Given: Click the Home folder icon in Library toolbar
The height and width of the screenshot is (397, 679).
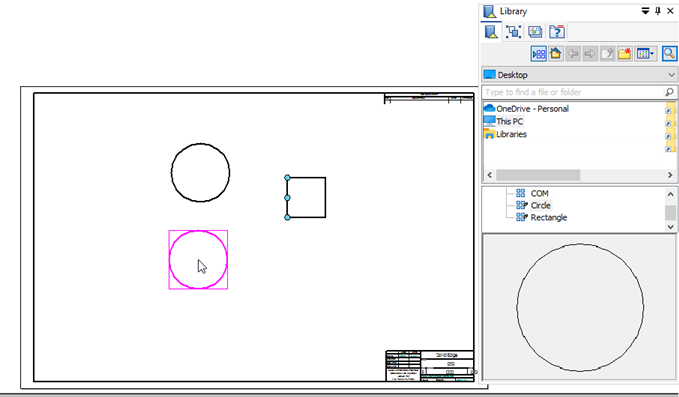Looking at the screenshot, I should [x=556, y=54].
